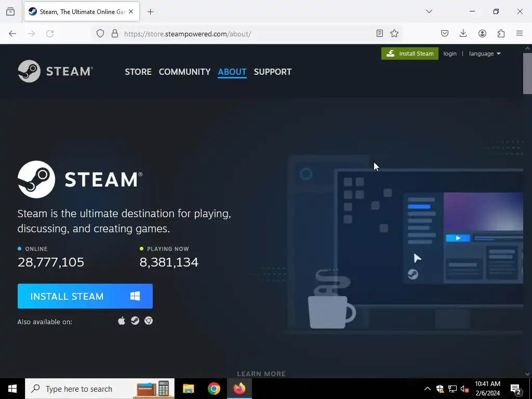
Task: Open File Explorer from taskbar
Action: click(188, 389)
